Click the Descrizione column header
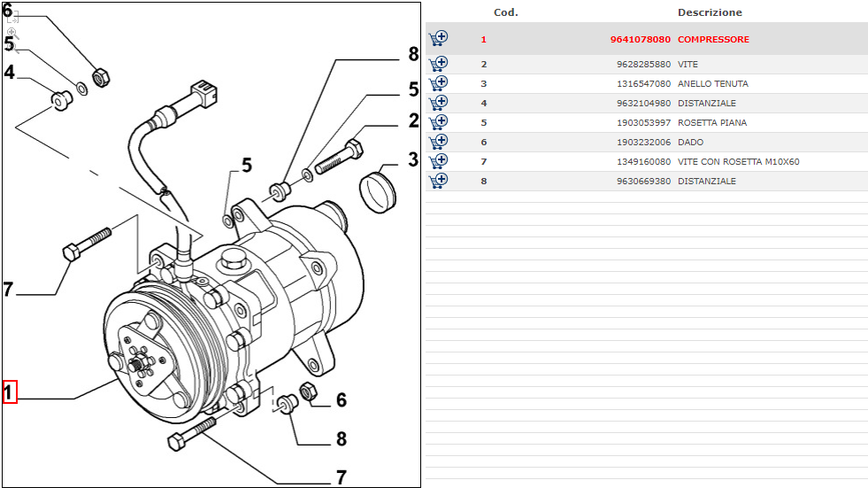 [x=710, y=12]
